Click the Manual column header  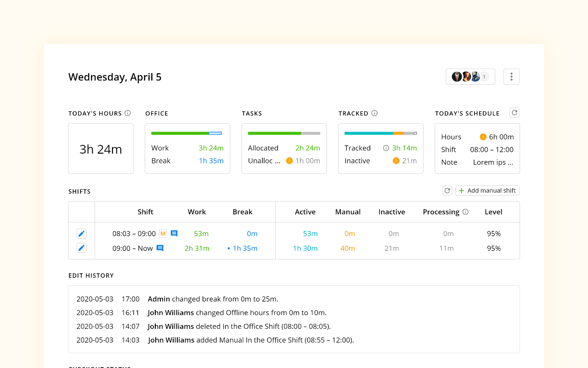coord(348,212)
